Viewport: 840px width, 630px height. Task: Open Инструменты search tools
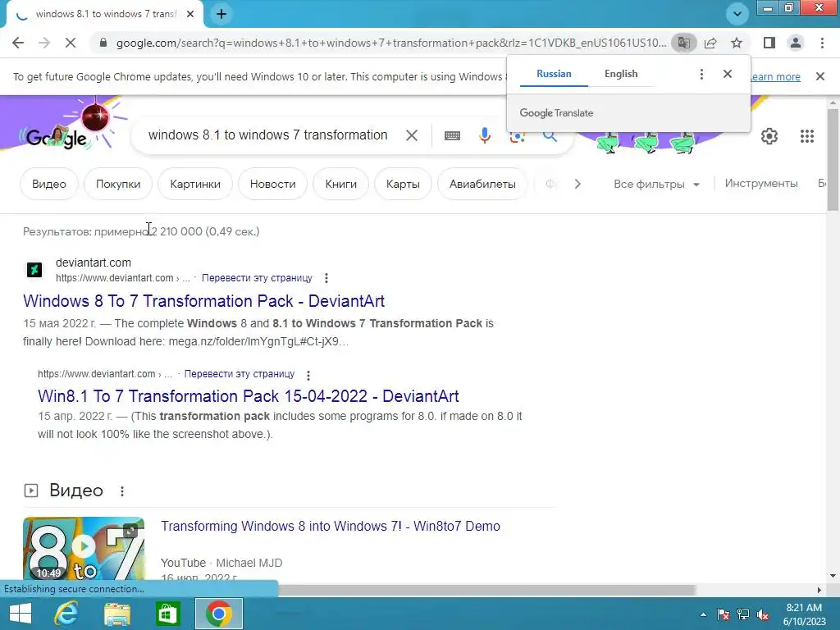point(761,183)
